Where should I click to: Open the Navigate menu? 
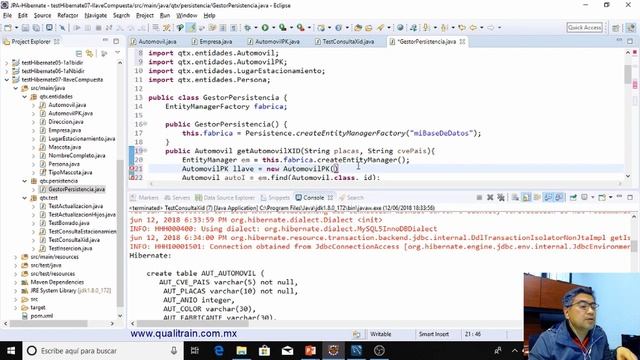pos(96,16)
